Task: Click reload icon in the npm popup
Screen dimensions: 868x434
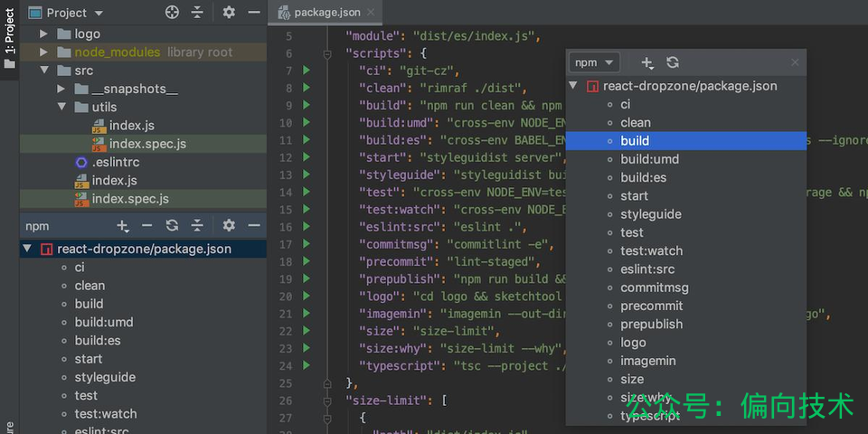Action: pyautogui.click(x=673, y=62)
